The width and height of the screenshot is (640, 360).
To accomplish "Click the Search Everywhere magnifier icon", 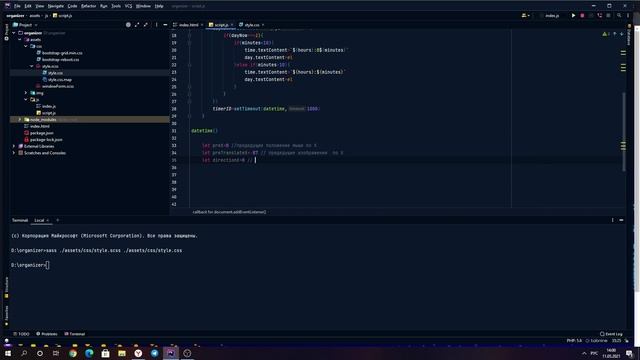I will tap(619, 16).
